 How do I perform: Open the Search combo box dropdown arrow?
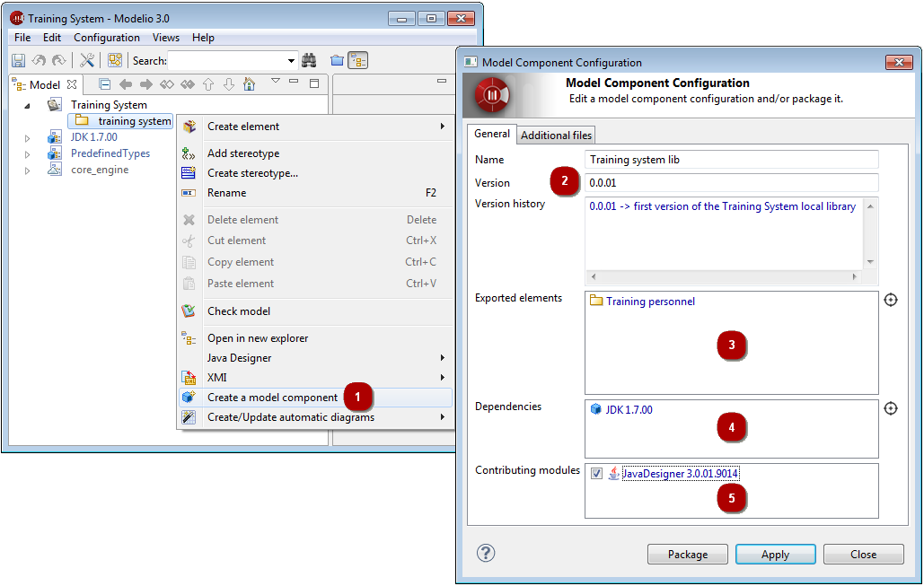pyautogui.click(x=291, y=61)
